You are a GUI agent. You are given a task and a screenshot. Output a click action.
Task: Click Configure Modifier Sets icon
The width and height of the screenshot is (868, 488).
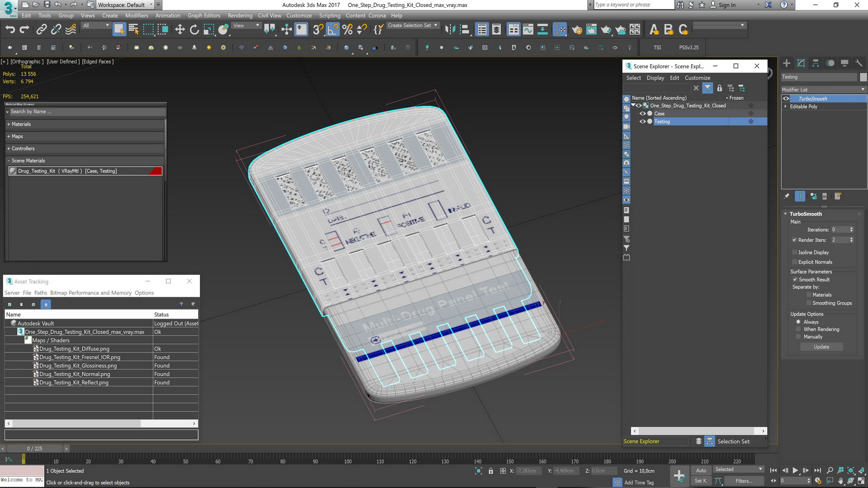click(x=838, y=196)
